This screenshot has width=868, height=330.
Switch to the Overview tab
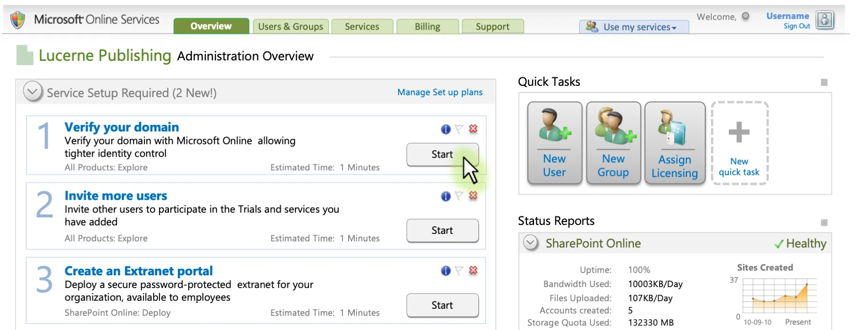[x=211, y=26]
